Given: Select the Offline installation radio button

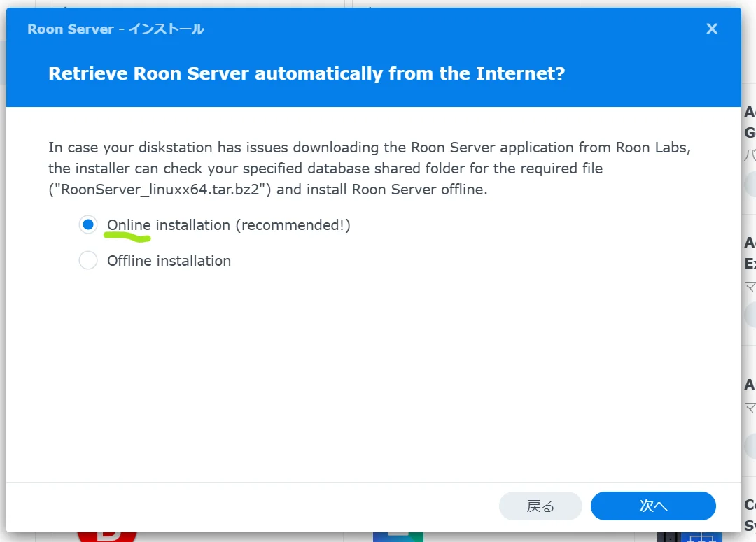Looking at the screenshot, I should pyautogui.click(x=87, y=261).
